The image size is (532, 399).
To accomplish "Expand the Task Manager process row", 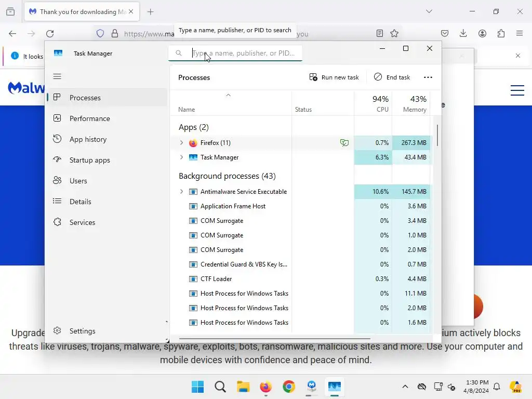I will click(181, 157).
